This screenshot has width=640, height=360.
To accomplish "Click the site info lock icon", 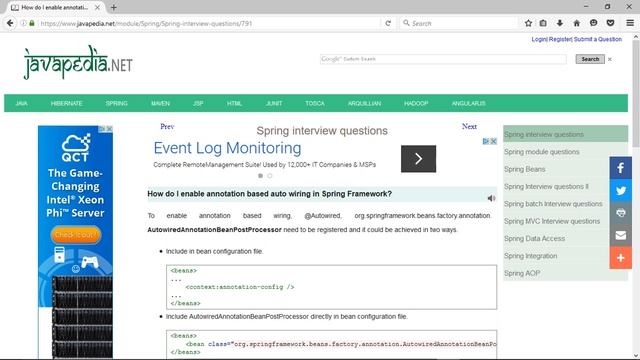I will [x=32, y=23].
